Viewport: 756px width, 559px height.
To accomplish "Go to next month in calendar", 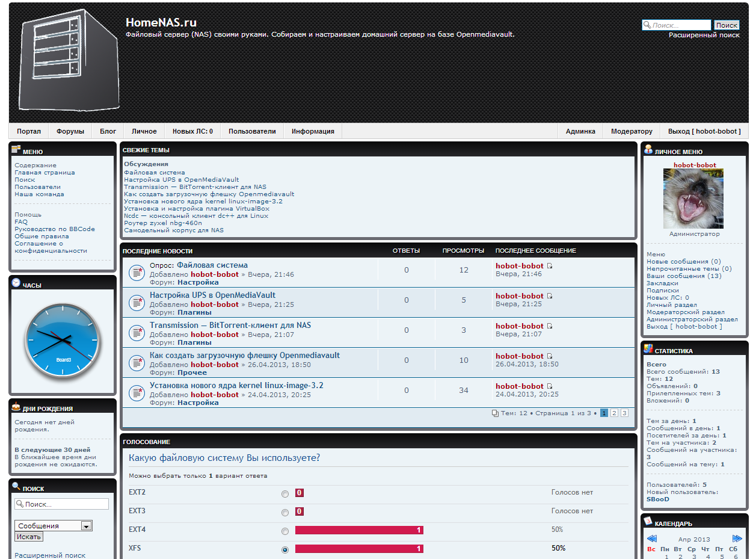I will click(x=737, y=539).
